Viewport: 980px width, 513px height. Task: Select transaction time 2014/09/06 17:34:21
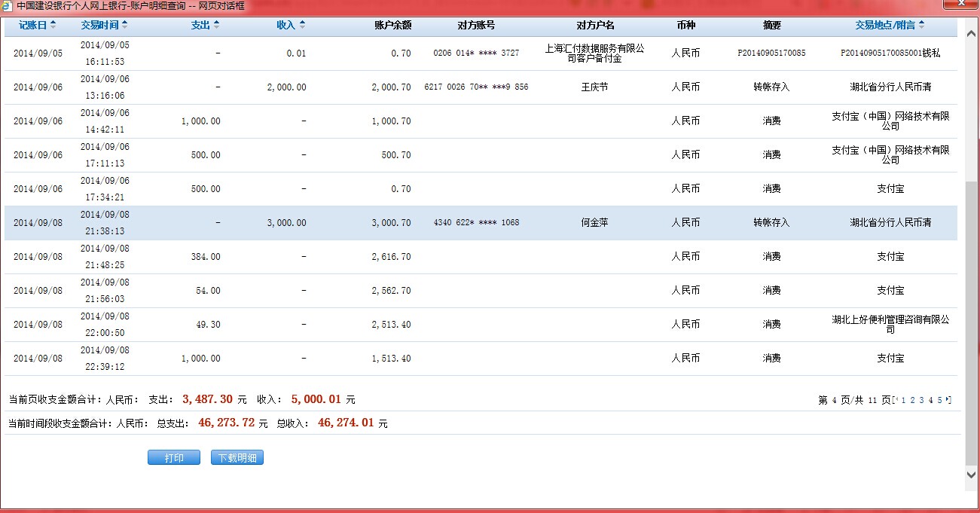click(x=105, y=189)
